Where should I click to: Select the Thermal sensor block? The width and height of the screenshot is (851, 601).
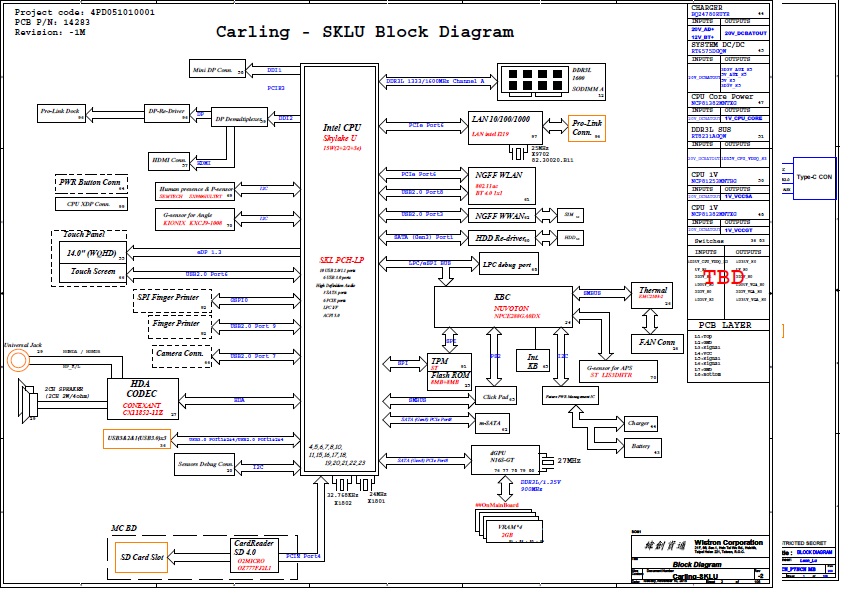click(x=652, y=295)
